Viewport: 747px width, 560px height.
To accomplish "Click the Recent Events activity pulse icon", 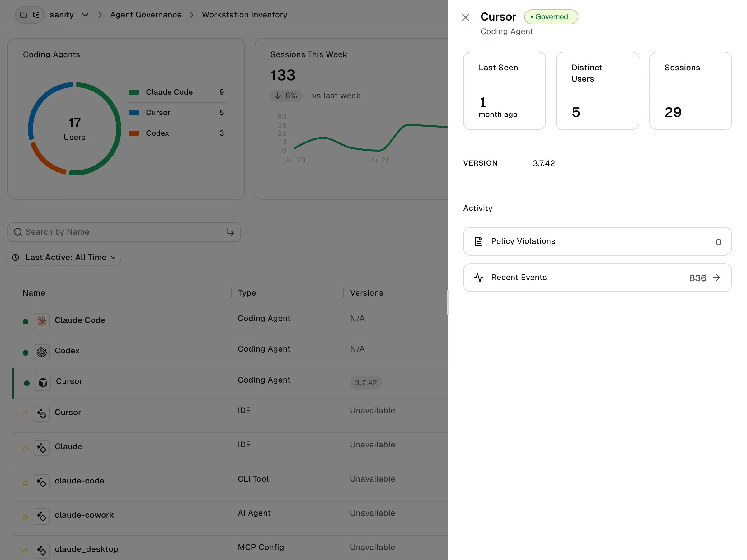I will coord(478,278).
